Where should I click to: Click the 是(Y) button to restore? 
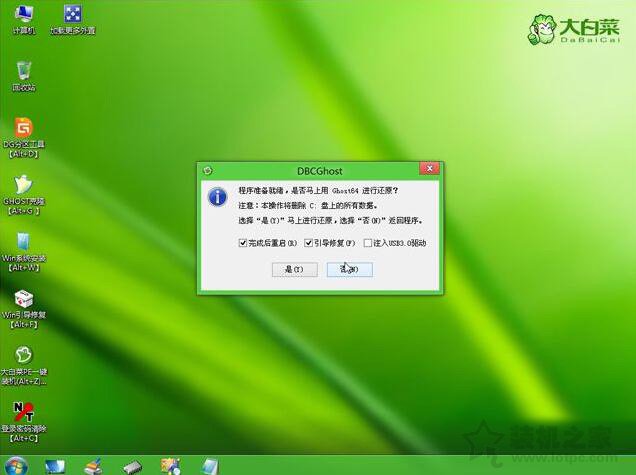(x=294, y=270)
